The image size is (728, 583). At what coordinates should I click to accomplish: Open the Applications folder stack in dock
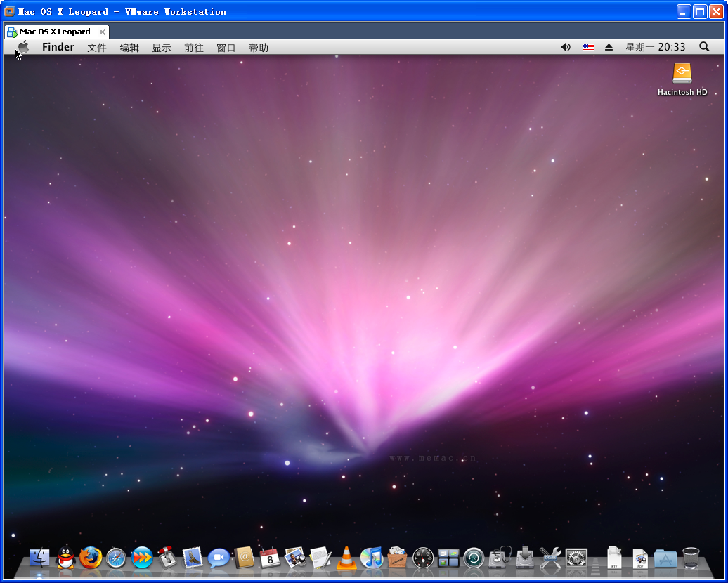665,558
